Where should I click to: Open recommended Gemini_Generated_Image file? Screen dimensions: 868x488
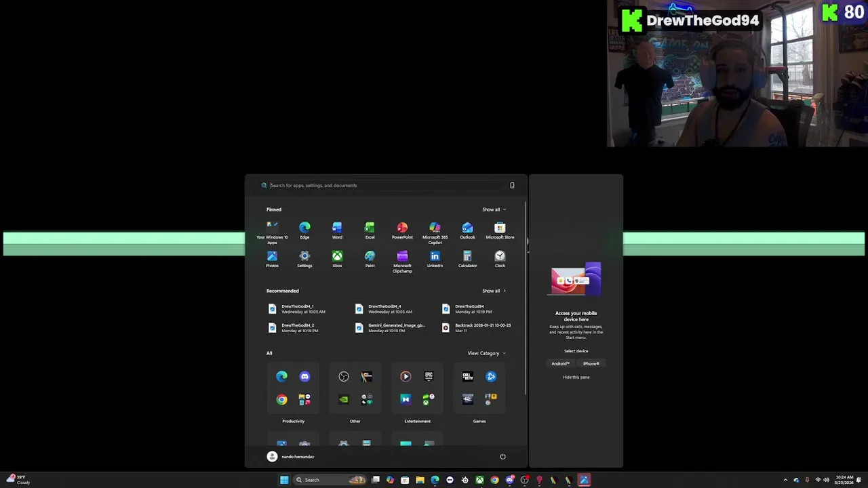pos(391,327)
